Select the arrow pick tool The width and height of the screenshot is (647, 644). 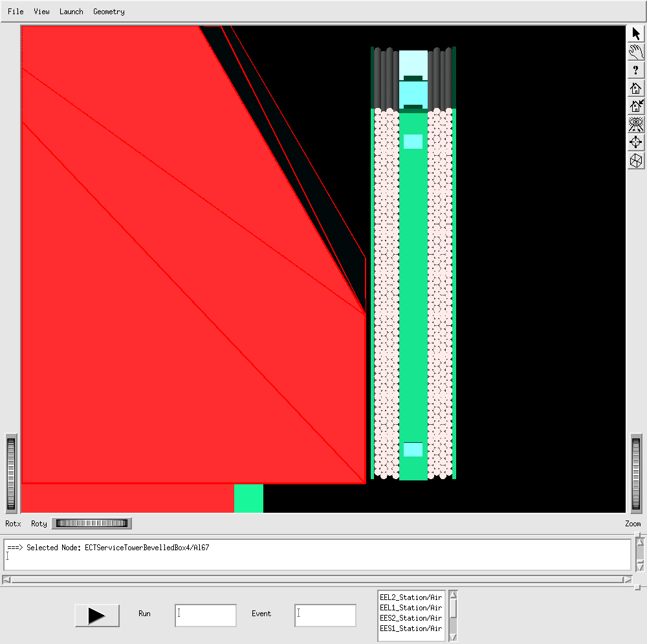[636, 34]
